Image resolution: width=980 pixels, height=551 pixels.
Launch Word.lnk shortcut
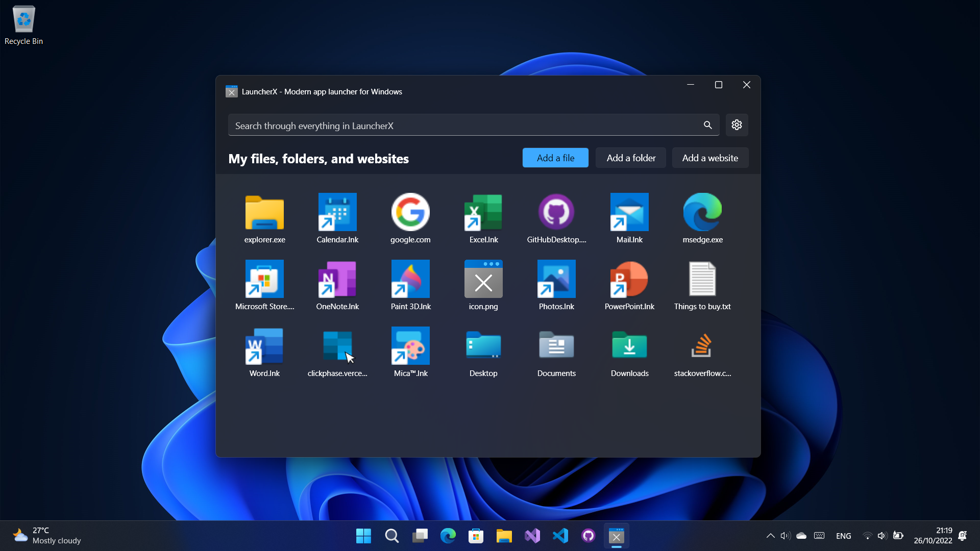(x=264, y=353)
